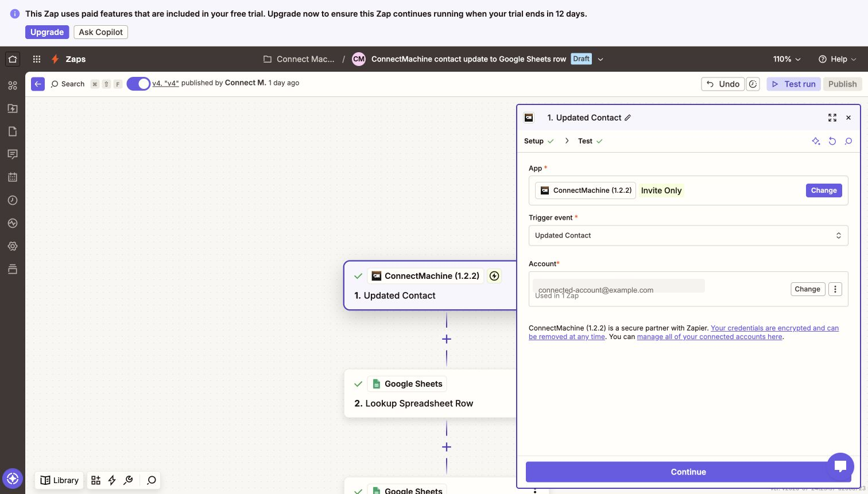Screen dimensions: 868x494
Task: Click the search icon in the step panel
Action: point(848,141)
